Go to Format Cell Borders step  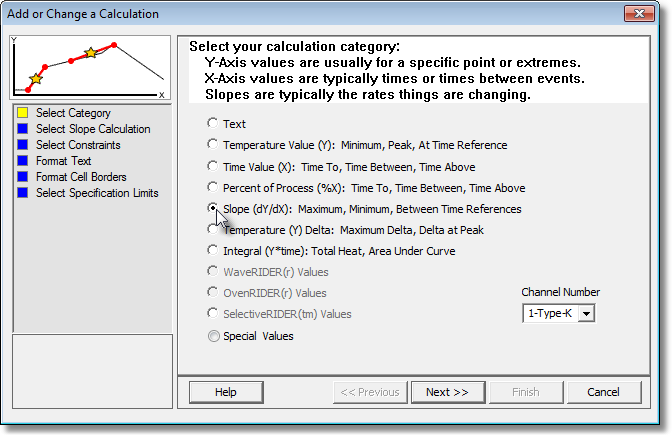click(x=81, y=177)
